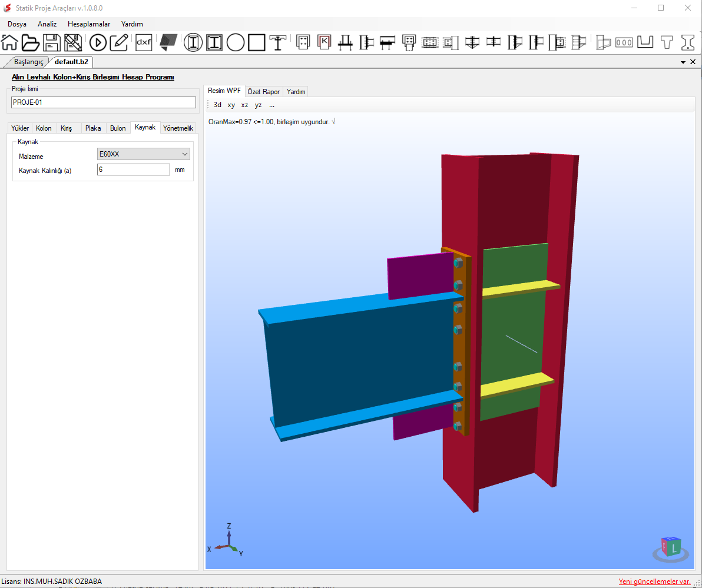This screenshot has height=588, width=702.
Task: Open the Malzeme E60XX dropdown
Action: [143, 154]
